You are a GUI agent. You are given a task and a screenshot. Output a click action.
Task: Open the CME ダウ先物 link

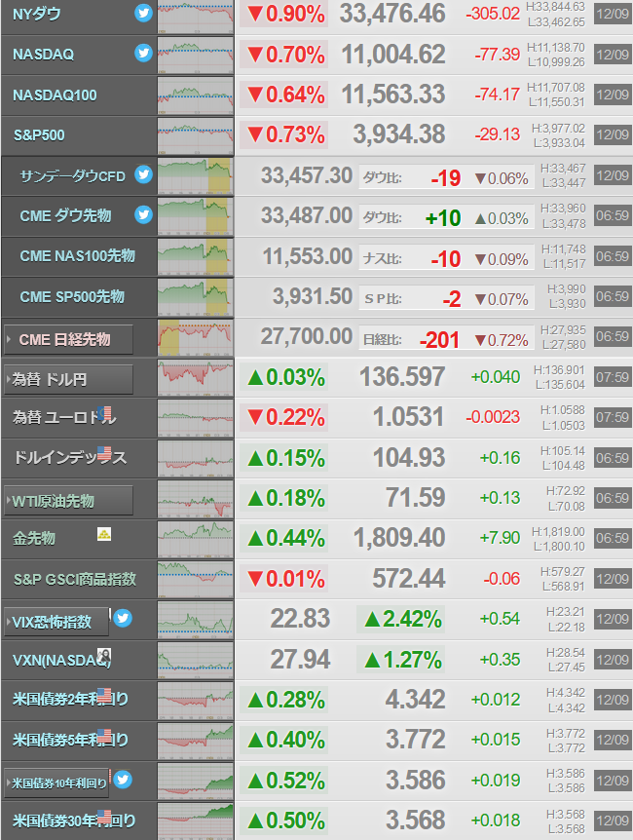click(65, 216)
